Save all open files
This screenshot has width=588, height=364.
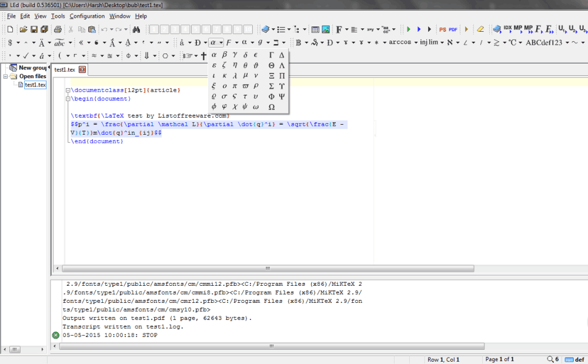click(44, 29)
